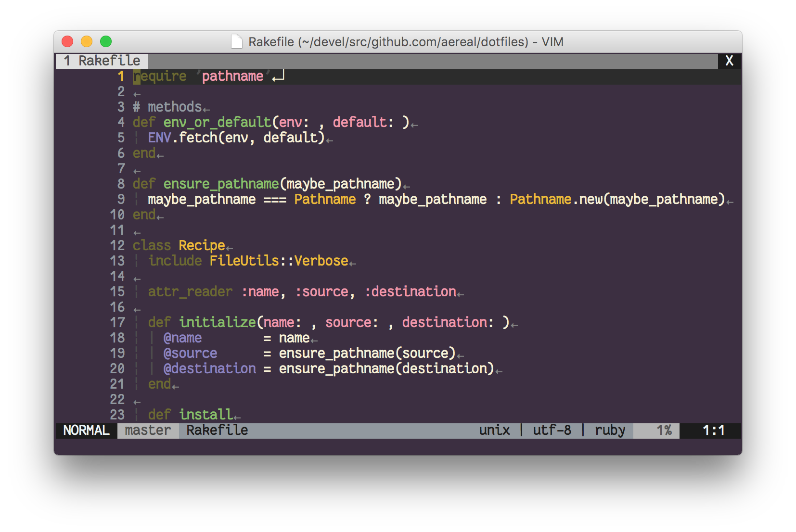Click 'attr_reader' on line 15

191,291
